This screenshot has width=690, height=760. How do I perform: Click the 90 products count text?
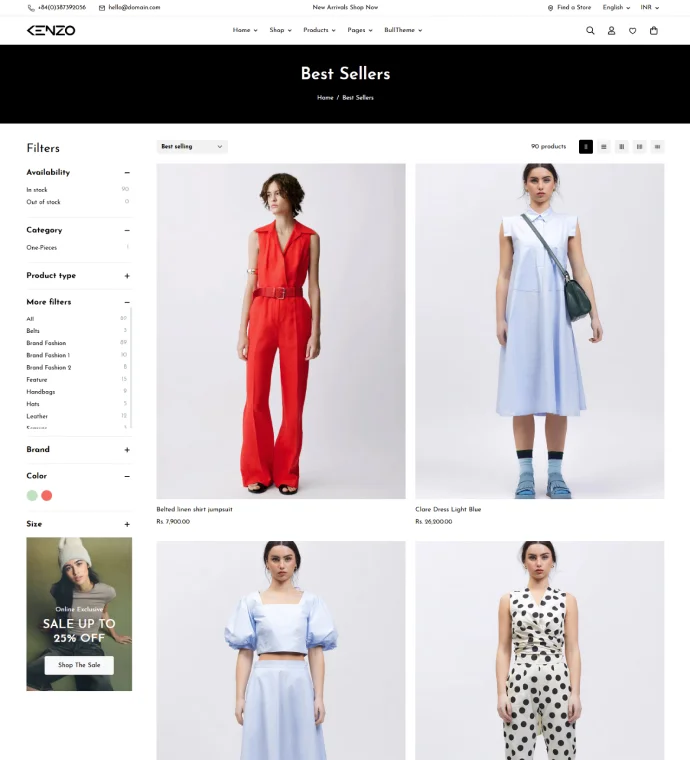tap(549, 146)
